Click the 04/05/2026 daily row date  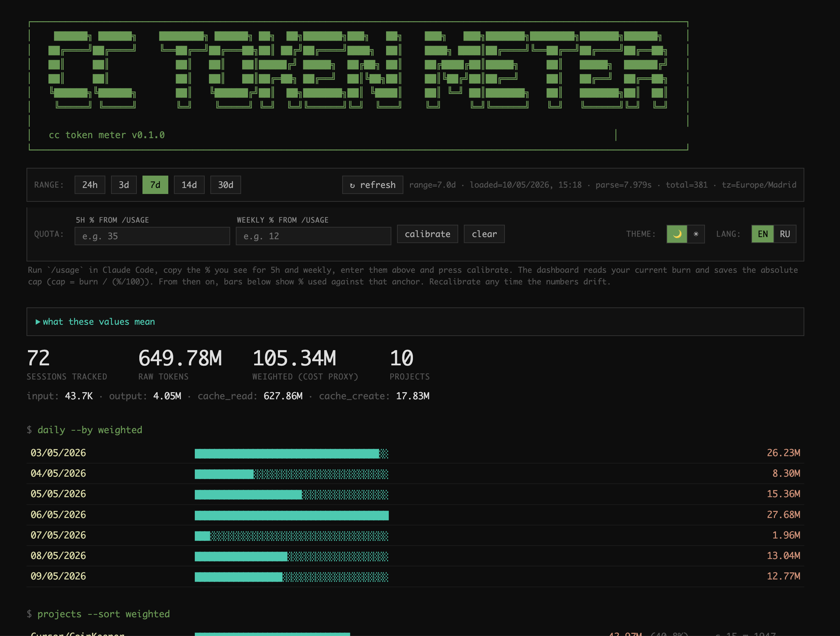click(x=58, y=473)
